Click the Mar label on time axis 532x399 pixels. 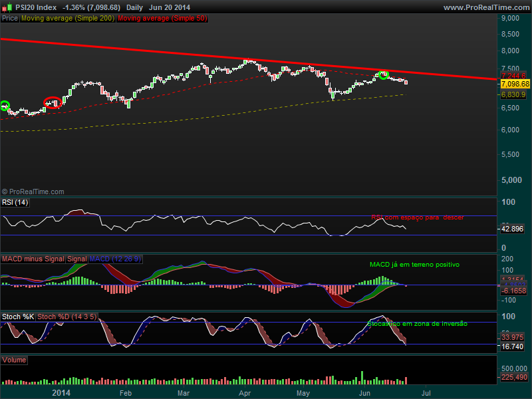[x=184, y=393]
